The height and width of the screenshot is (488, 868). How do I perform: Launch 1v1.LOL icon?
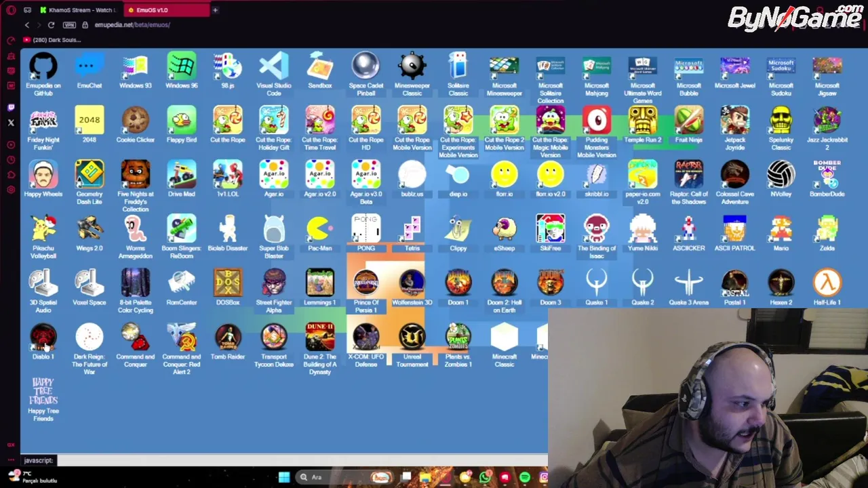coord(228,179)
